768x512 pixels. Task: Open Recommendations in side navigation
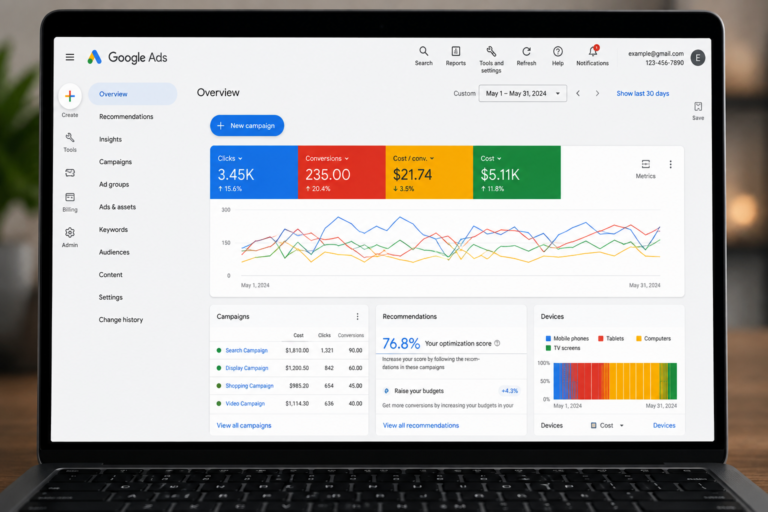pos(126,117)
